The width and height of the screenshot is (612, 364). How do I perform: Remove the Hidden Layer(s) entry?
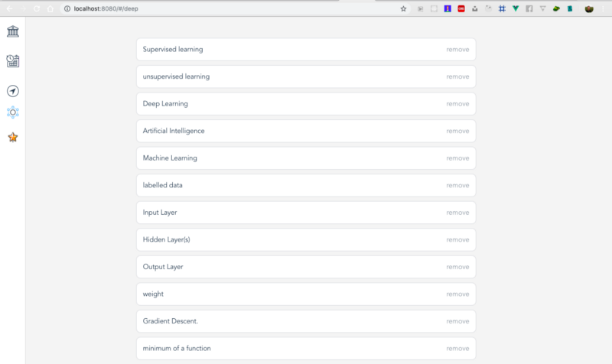pyautogui.click(x=457, y=239)
